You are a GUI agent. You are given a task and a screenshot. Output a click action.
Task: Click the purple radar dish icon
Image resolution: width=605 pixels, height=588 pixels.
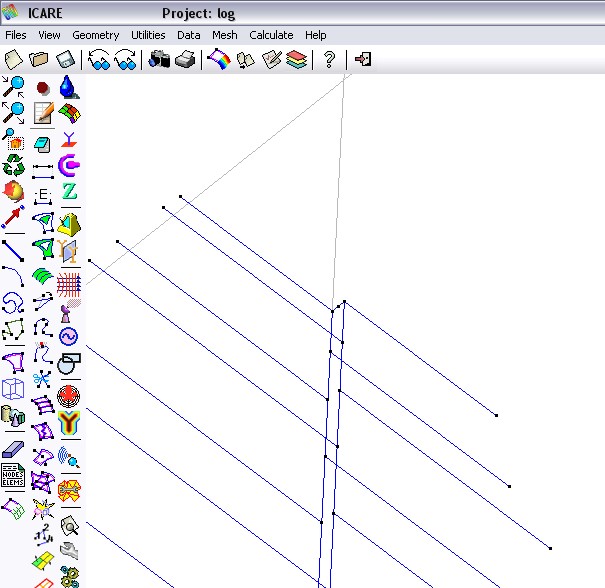tap(70, 311)
